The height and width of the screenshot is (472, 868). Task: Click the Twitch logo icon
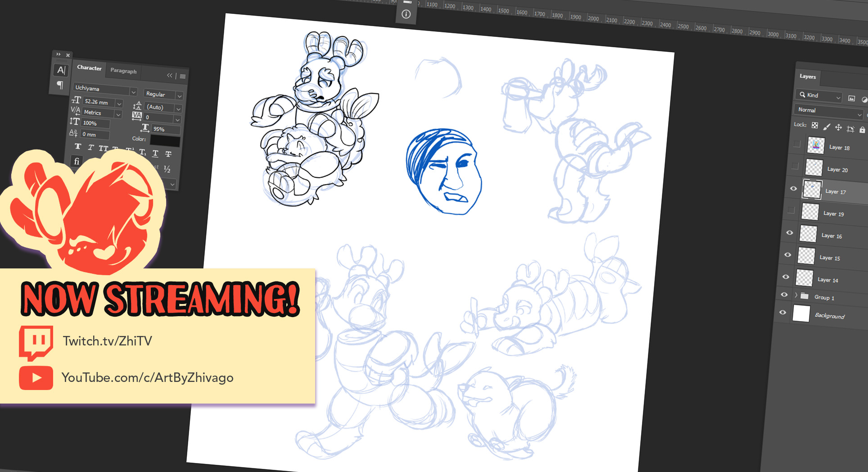pyautogui.click(x=36, y=343)
